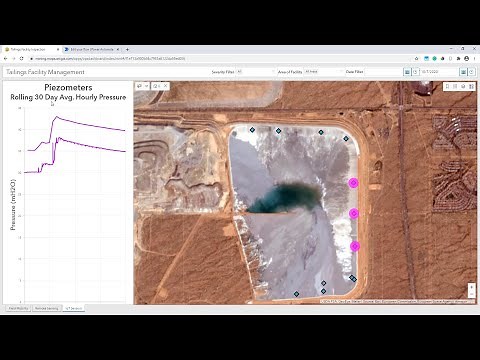Click the start date input field
The height and width of the screenshot is (360, 480).
384,72
